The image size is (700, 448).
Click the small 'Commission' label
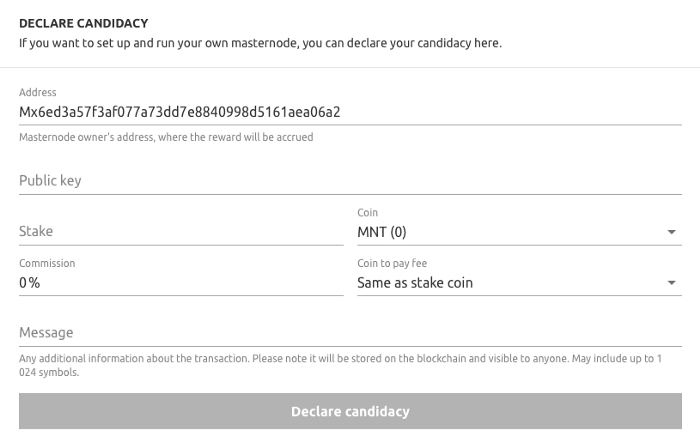point(47,263)
